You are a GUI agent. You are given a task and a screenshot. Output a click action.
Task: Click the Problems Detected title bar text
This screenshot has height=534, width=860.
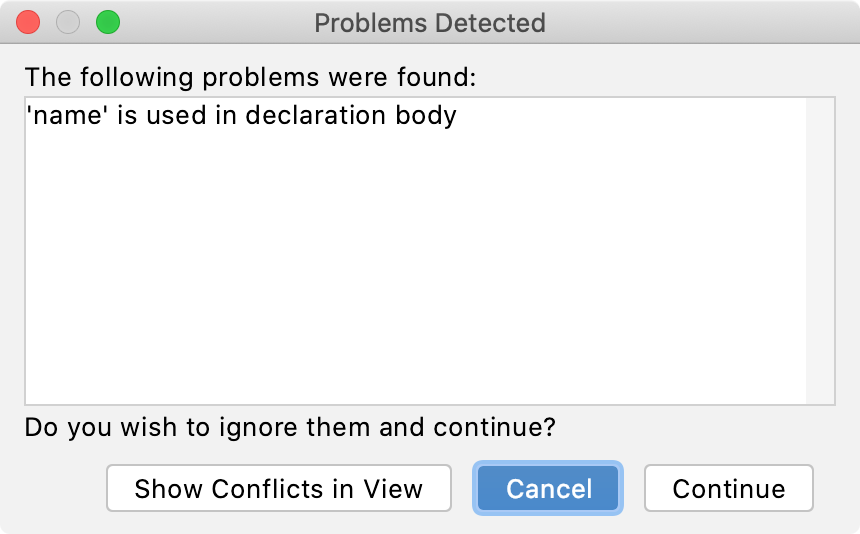click(430, 22)
